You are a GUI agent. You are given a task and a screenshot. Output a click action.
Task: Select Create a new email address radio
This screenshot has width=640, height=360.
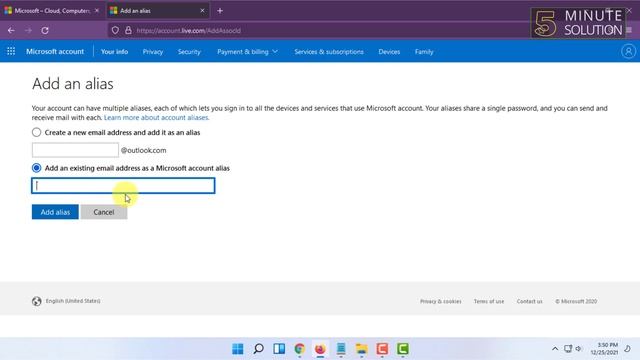point(36,132)
